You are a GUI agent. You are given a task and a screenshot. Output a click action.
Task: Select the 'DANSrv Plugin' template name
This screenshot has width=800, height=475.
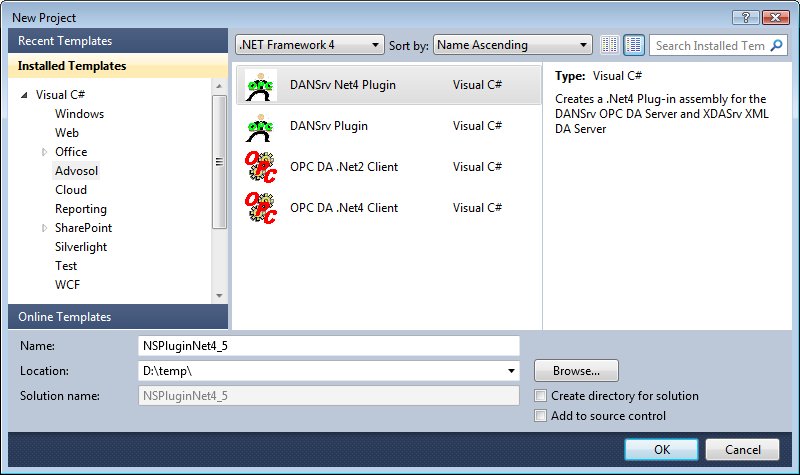coord(329,126)
